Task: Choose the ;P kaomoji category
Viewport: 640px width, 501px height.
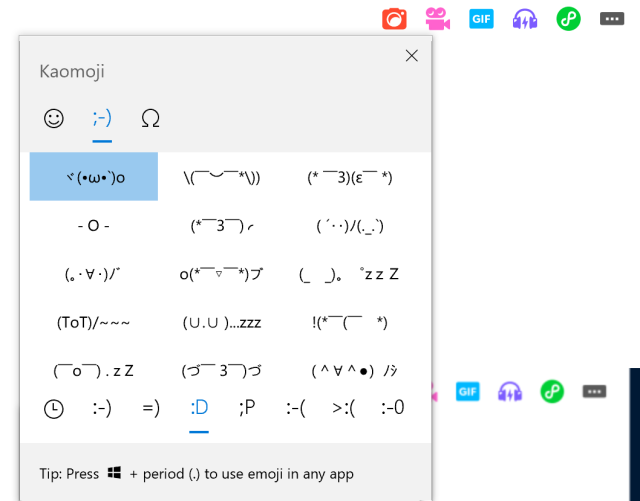Action: (x=247, y=408)
